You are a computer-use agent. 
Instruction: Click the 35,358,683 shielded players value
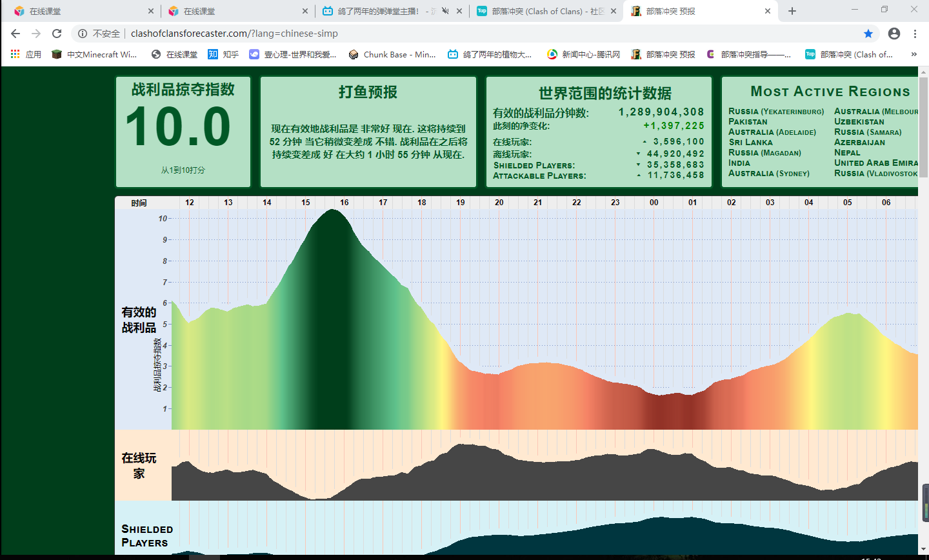pyautogui.click(x=675, y=165)
